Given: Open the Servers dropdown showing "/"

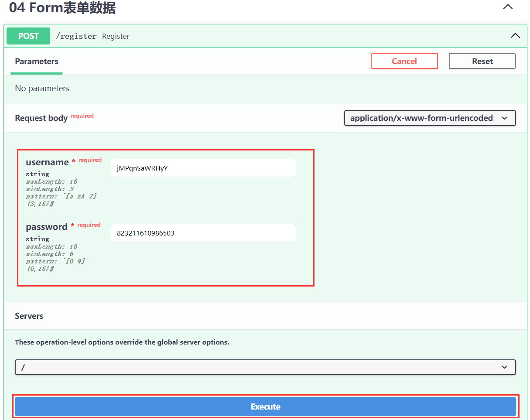Looking at the screenshot, I should [x=265, y=367].
